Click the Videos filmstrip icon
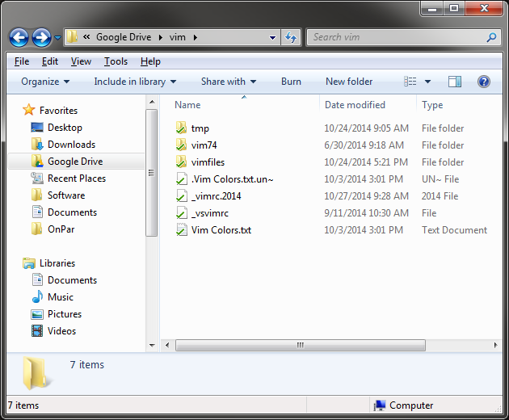Image resolution: width=509 pixels, height=420 pixels. tap(37, 330)
